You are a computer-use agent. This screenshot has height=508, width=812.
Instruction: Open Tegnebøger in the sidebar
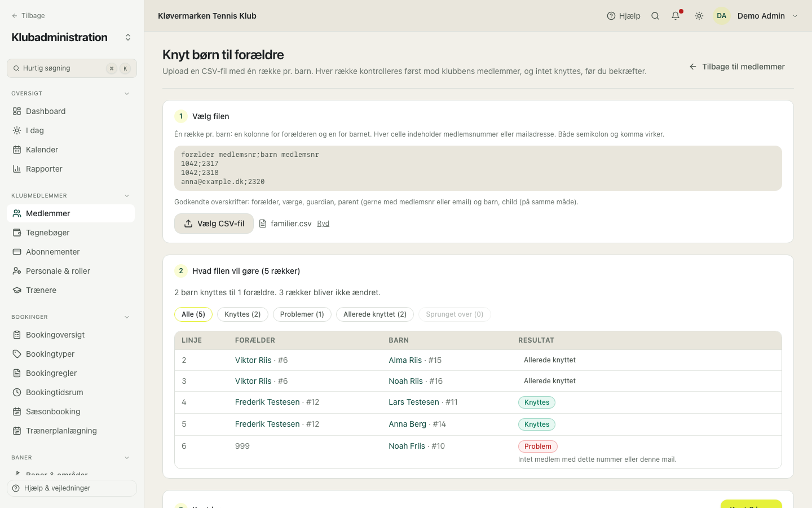tap(70, 233)
